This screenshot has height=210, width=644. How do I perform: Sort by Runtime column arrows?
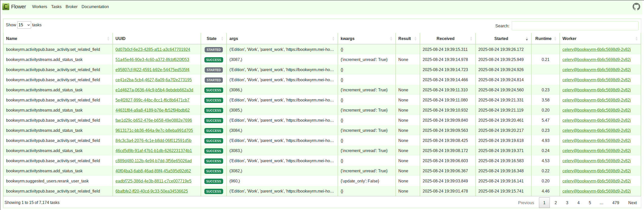(x=555, y=39)
